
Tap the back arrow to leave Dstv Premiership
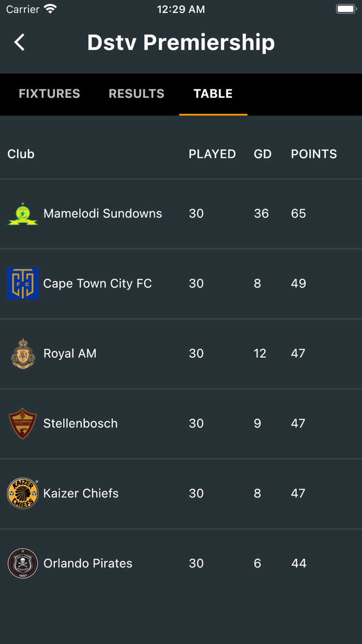19,42
